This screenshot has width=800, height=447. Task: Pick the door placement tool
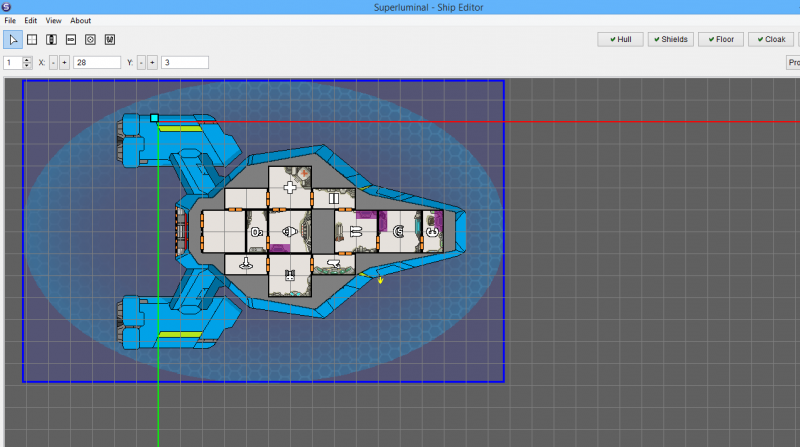52,40
